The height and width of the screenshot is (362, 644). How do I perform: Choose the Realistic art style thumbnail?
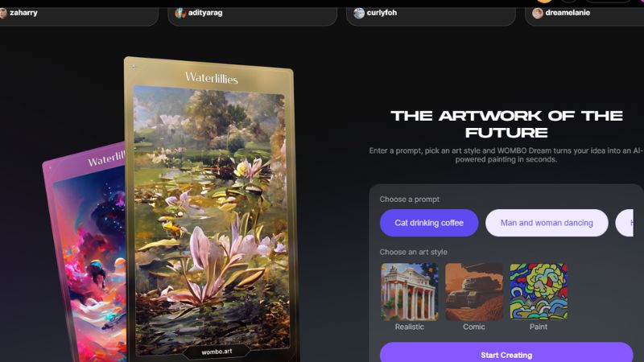pyautogui.click(x=409, y=292)
